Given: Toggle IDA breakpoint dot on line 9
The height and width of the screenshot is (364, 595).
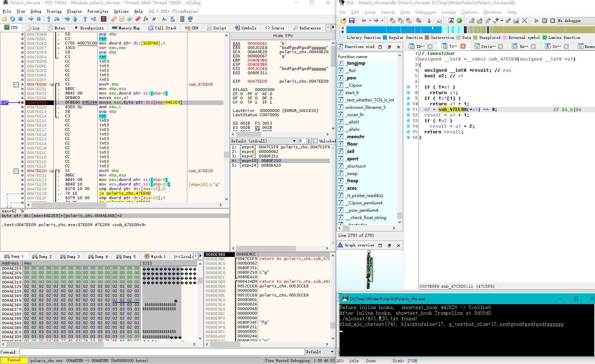Looking at the screenshot, I should pyautogui.click(x=408, y=98).
